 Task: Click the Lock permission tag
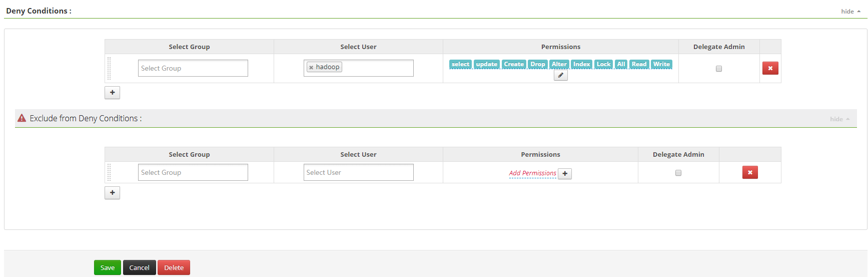coord(604,64)
